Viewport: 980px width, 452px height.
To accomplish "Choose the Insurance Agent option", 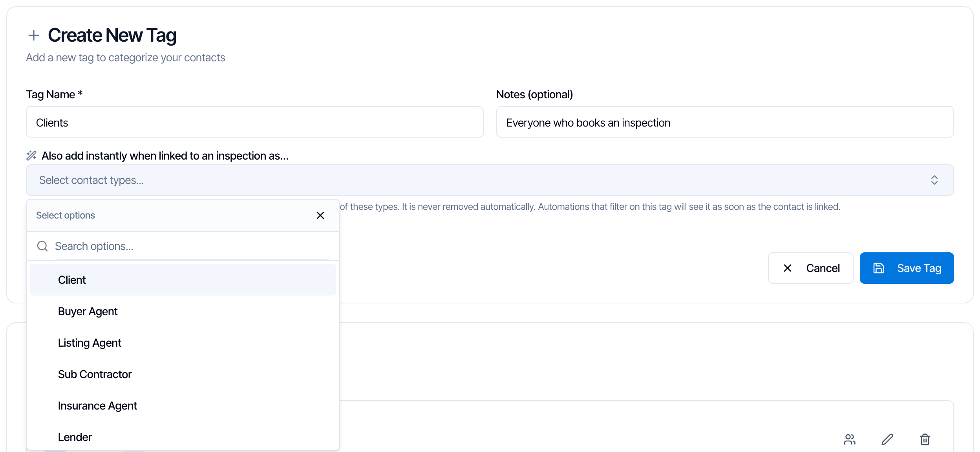I will [x=183, y=406].
